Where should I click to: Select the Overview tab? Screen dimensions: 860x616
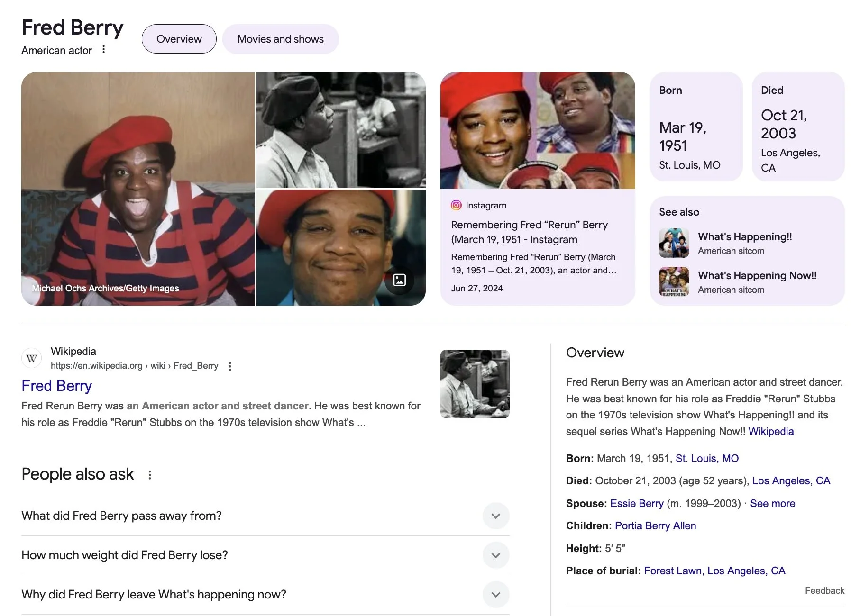point(179,39)
